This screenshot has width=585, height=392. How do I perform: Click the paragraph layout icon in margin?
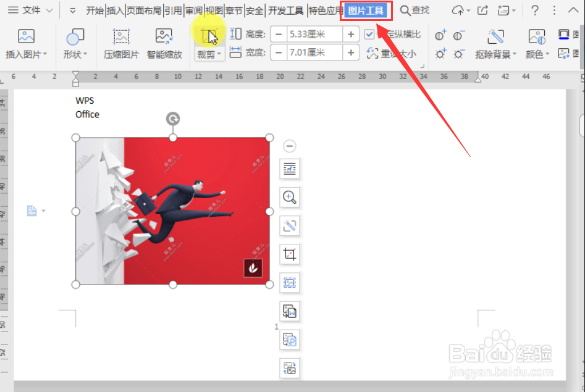pyautogui.click(x=32, y=211)
